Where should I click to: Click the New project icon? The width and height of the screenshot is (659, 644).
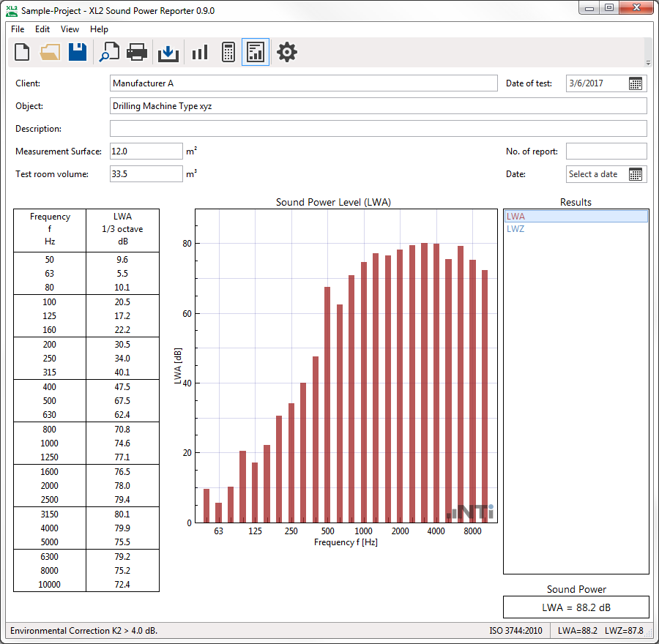(x=23, y=52)
